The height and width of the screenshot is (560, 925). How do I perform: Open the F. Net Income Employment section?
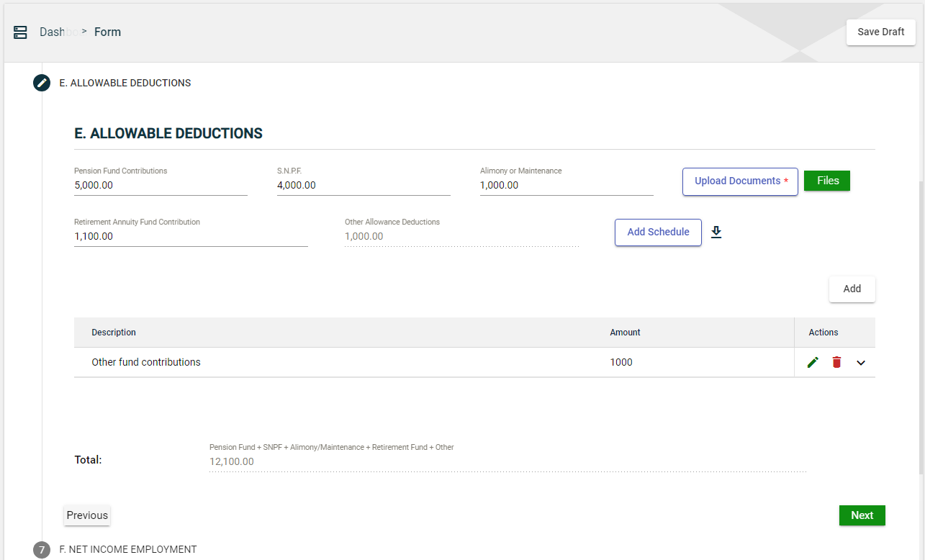pyautogui.click(x=127, y=549)
